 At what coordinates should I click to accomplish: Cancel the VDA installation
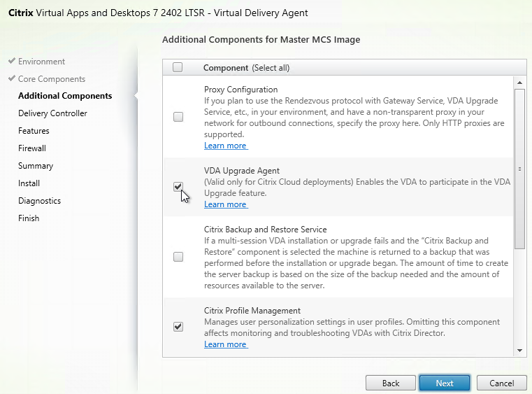point(501,383)
